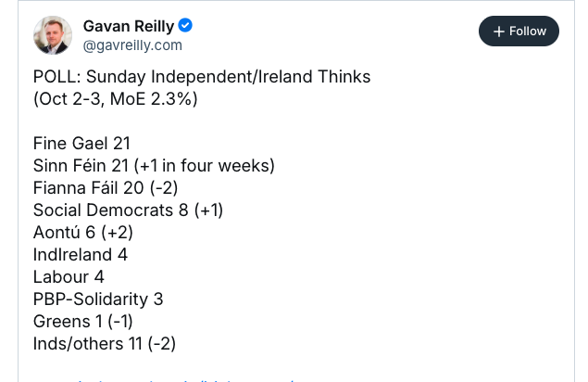
Task: Click the @gavreilly.com handle
Action: point(132,45)
